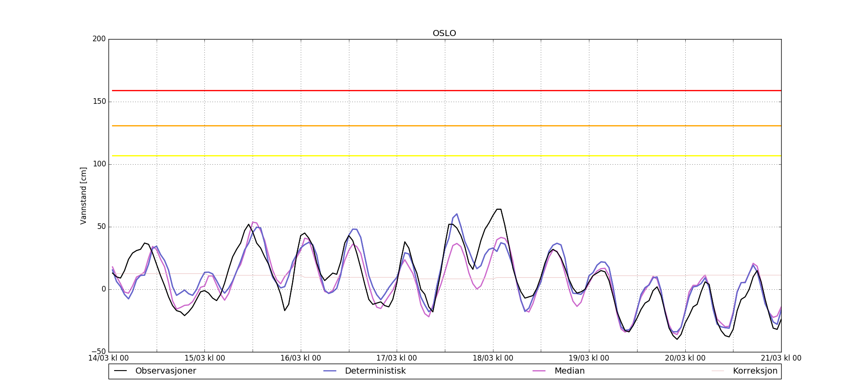Click the blue Deterministisk legend line sample

[x=330, y=371]
